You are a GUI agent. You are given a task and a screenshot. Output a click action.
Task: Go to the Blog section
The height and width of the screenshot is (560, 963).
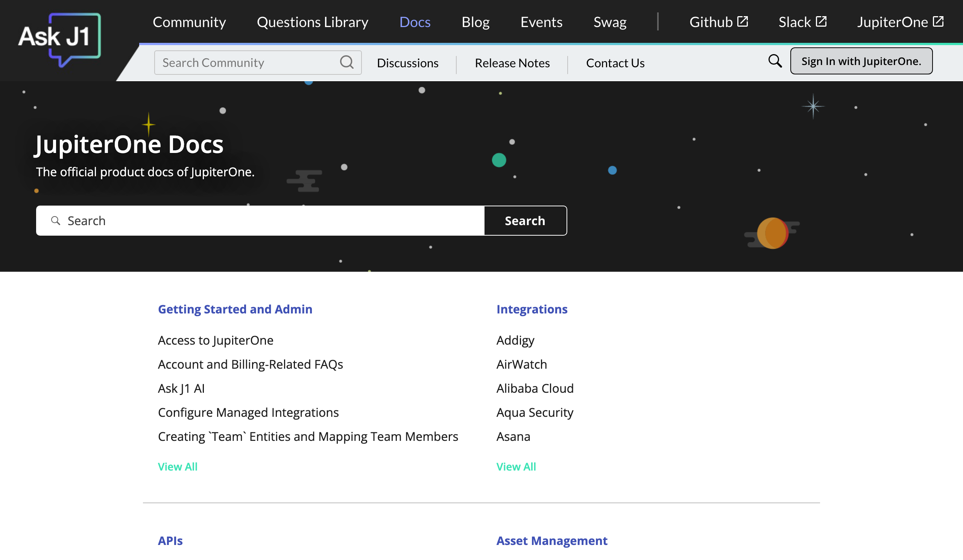click(475, 22)
